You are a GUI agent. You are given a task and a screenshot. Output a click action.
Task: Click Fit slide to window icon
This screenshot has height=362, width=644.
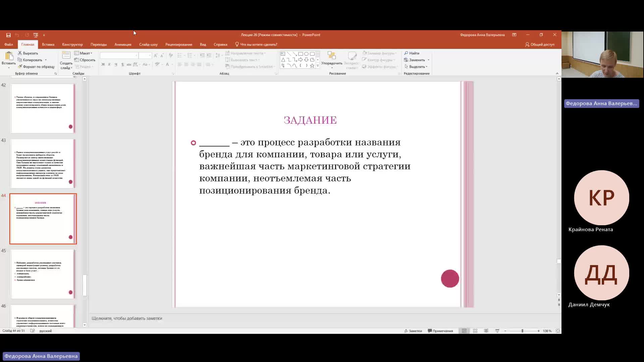tap(558, 331)
